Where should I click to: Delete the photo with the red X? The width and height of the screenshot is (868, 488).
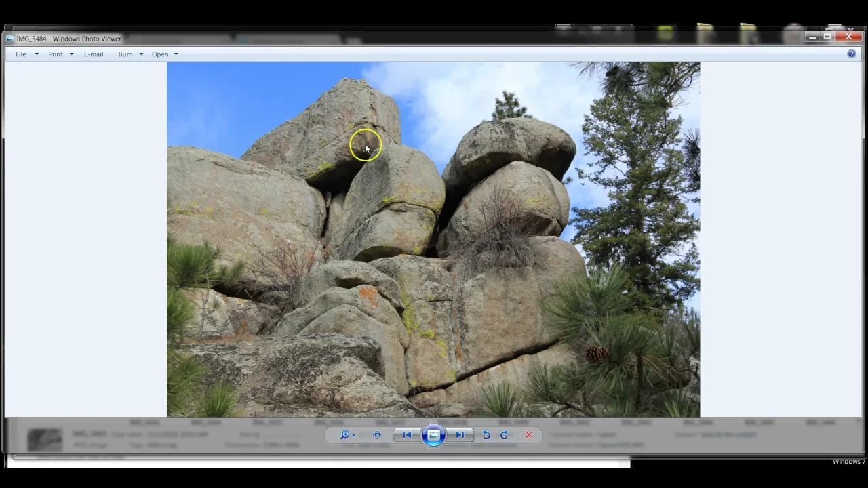point(529,435)
